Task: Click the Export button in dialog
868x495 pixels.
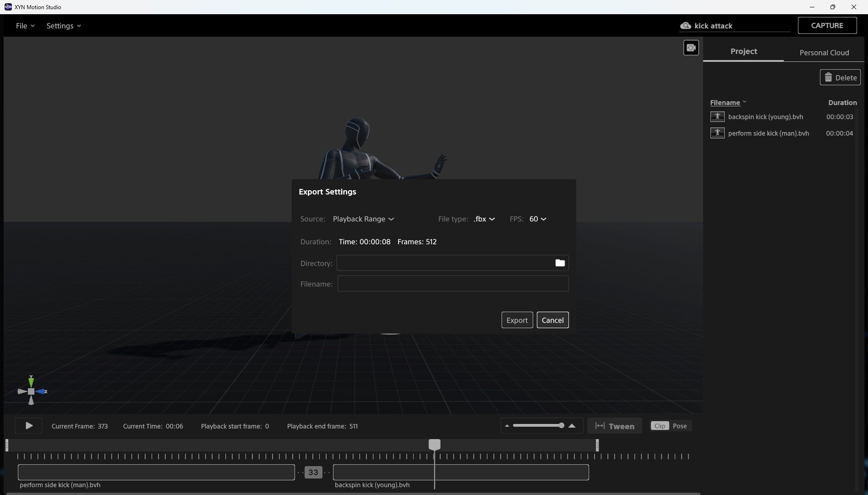Action: pos(517,320)
